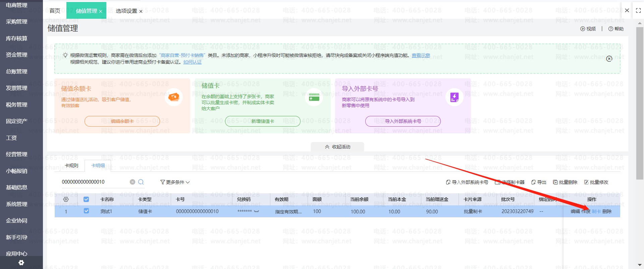Toggle the select-all header checkbox
The width and height of the screenshot is (644, 269).
[x=86, y=199]
